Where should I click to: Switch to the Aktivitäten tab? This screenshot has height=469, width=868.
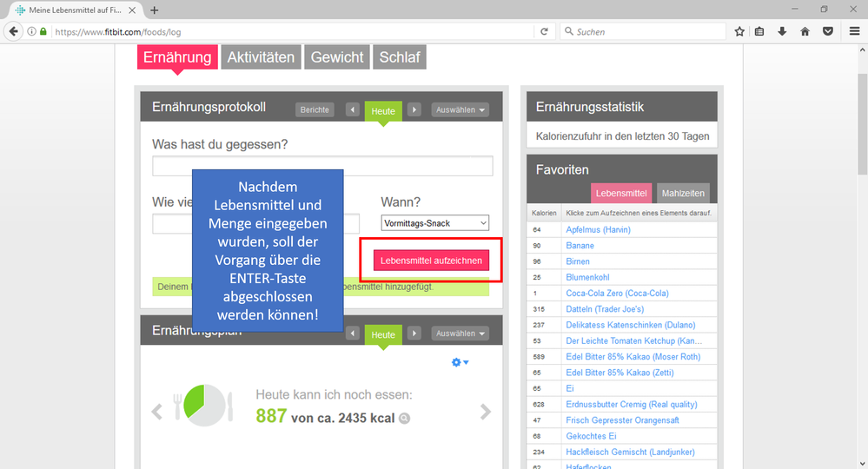click(x=261, y=57)
